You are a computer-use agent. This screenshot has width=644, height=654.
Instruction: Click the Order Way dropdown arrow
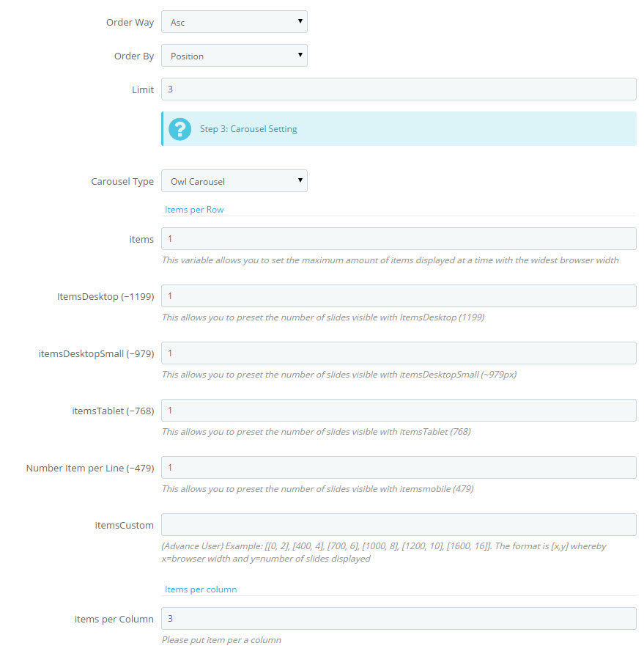(x=300, y=21)
